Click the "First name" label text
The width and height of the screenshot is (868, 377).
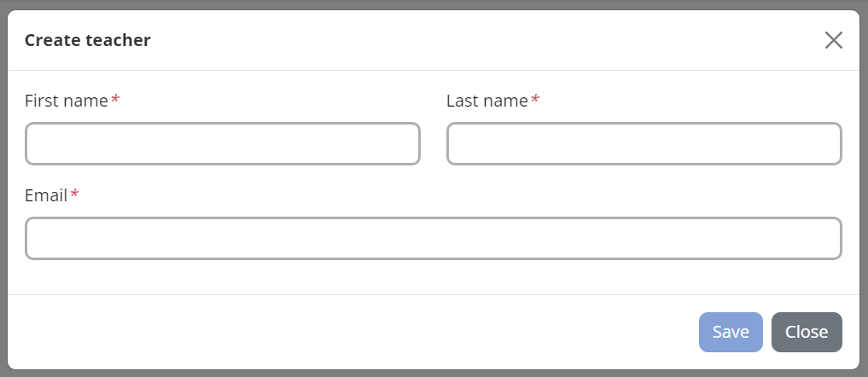coord(67,101)
